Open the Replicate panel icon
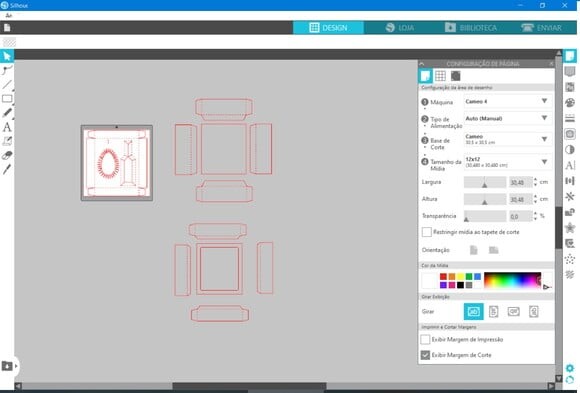This screenshot has width=580, height=393. (x=570, y=196)
